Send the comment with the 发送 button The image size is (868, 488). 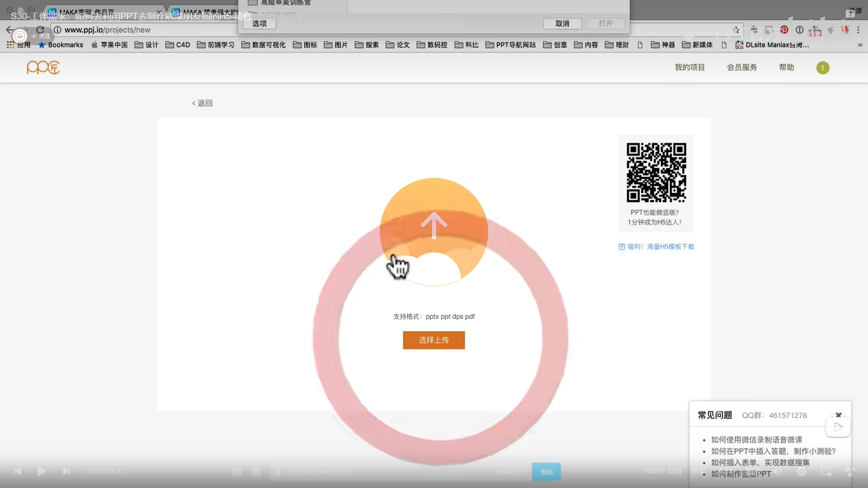[547, 472]
